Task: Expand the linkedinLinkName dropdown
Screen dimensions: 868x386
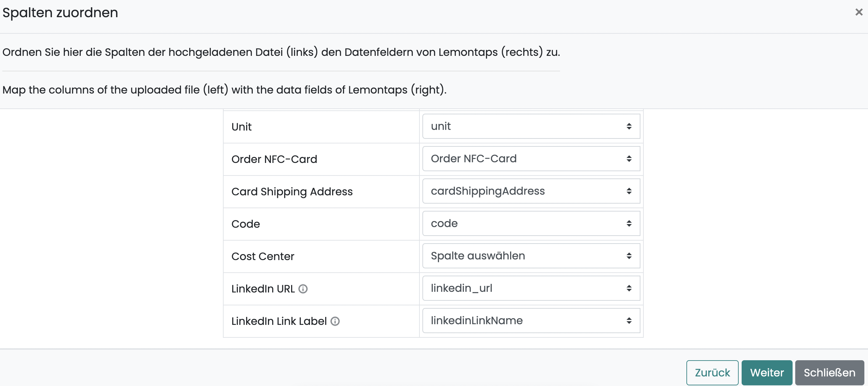Action: pos(531,320)
